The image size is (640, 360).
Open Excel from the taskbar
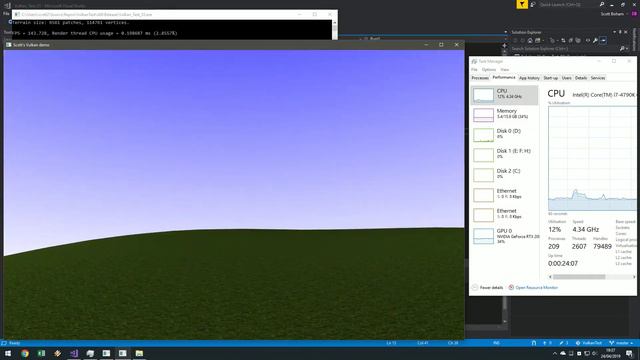tap(41, 353)
